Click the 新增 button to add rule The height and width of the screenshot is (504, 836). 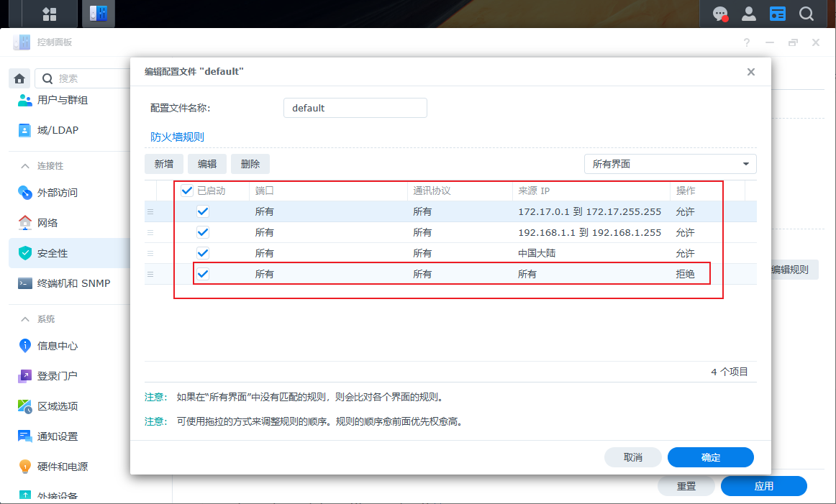pyautogui.click(x=164, y=164)
